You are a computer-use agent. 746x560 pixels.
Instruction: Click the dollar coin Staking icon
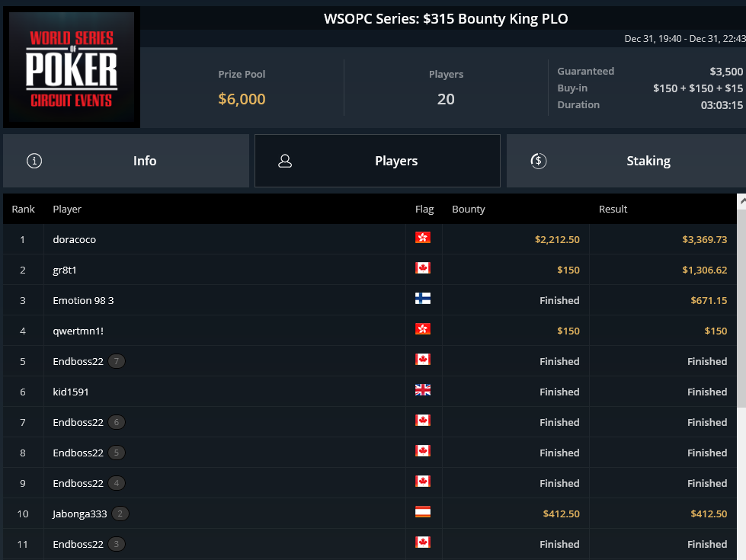539,161
